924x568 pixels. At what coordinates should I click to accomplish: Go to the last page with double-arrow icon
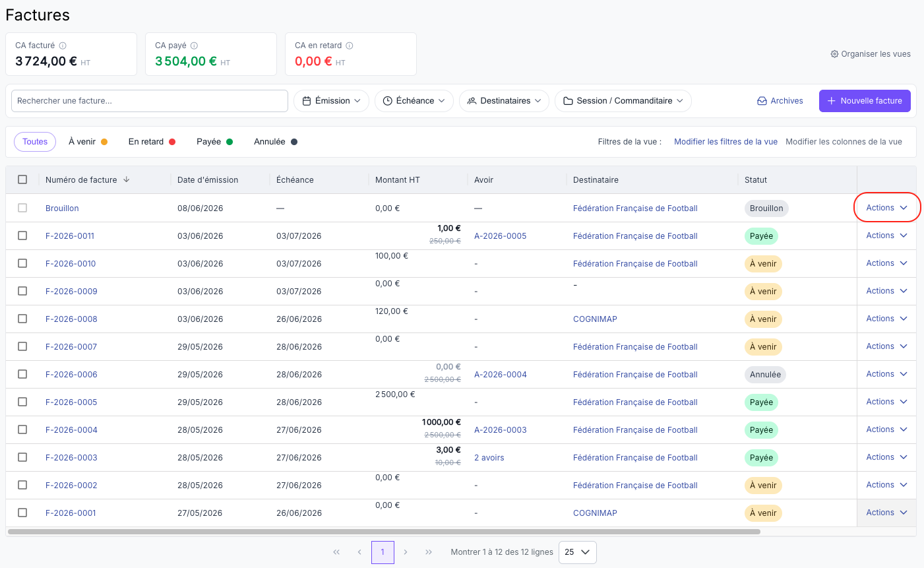(x=429, y=552)
